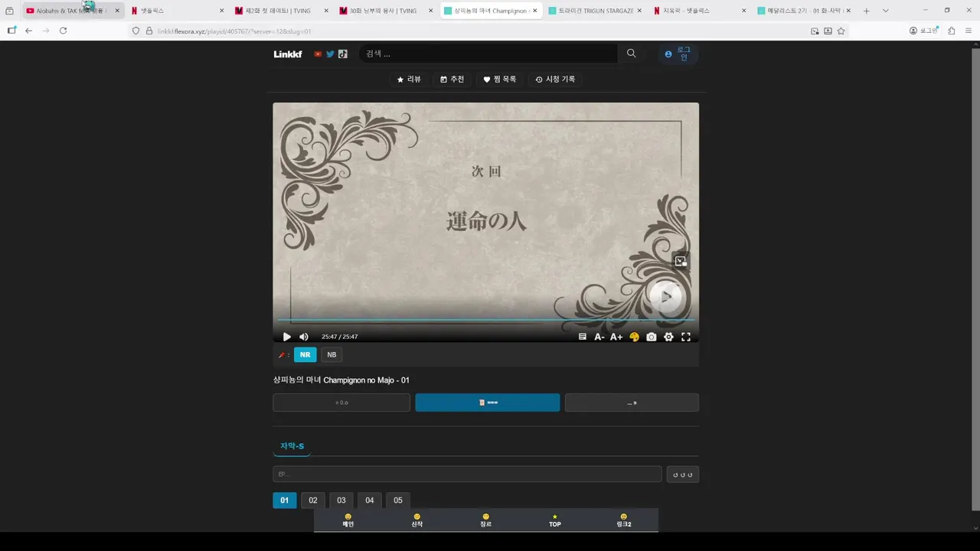Screen dimensions: 980x551
Task: Close the 샹피뇽의 마녀 browser tab
Action: tap(534, 11)
